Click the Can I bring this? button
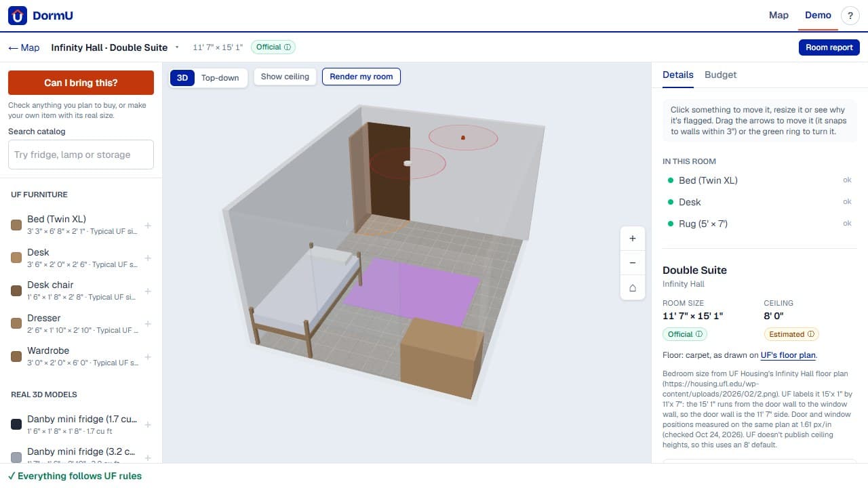868x488 pixels. [81, 83]
